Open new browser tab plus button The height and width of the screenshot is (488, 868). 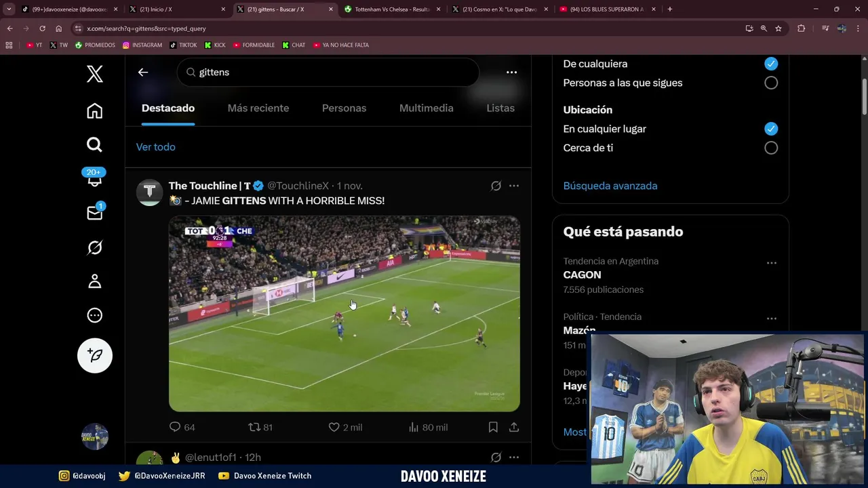coord(670,9)
